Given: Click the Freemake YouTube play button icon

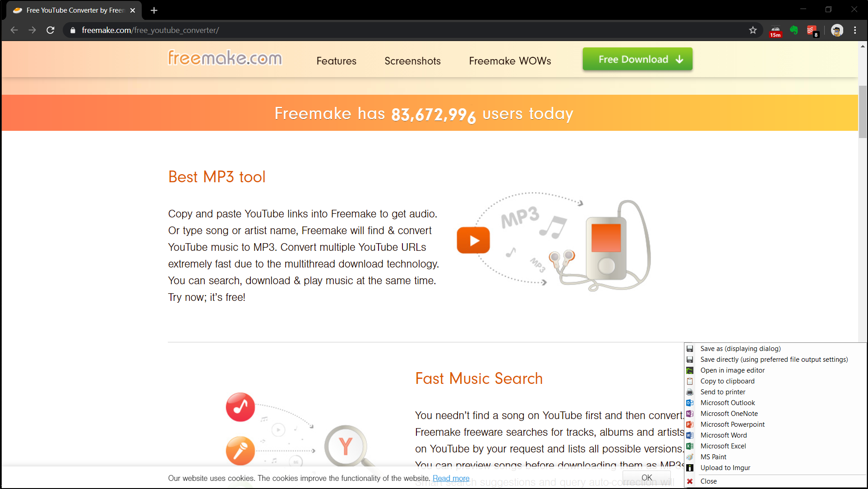Looking at the screenshot, I should (473, 240).
